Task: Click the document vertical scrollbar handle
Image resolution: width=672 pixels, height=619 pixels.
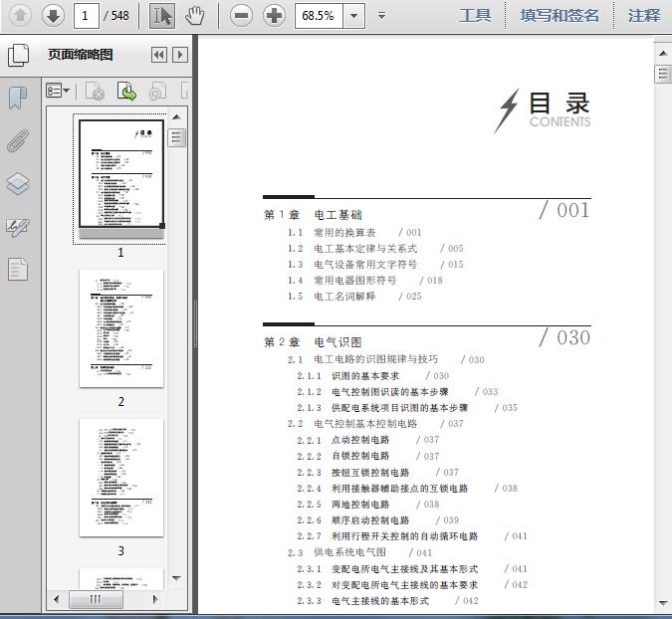Action: (x=663, y=74)
